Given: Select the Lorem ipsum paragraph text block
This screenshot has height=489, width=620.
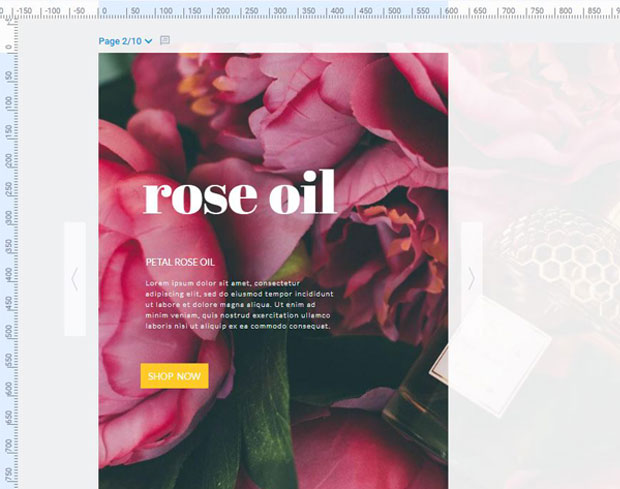Looking at the screenshot, I should coord(239,305).
